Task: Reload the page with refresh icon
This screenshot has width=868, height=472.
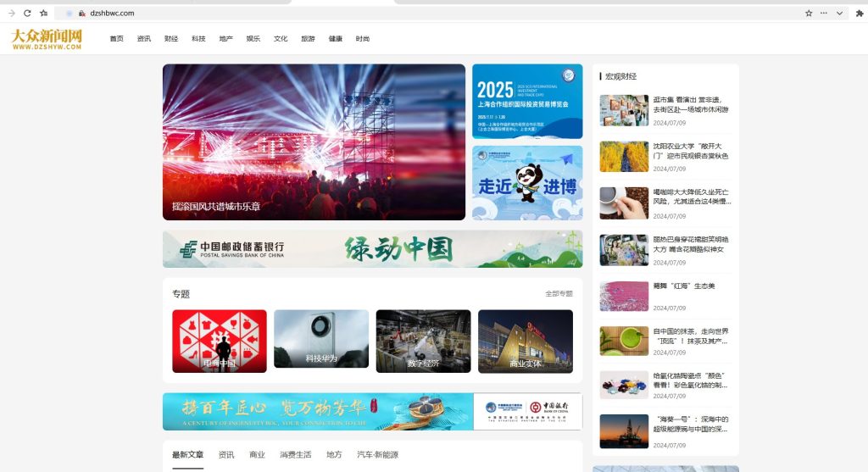Action: (27, 13)
